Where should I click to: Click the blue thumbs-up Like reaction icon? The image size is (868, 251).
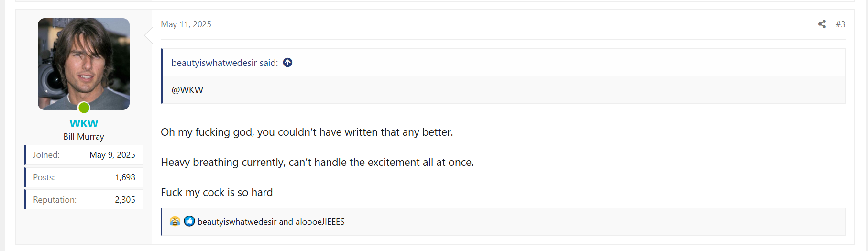tap(189, 221)
